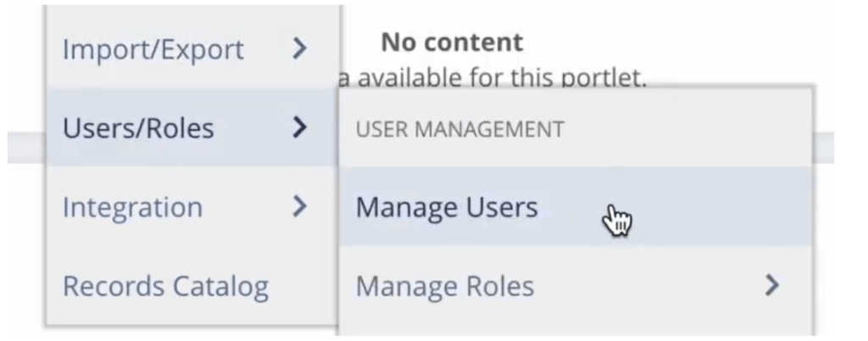Viewport: 868px width, 341px height.
Task: Click the empty submenu area below Manage Roles
Action: (x=576, y=329)
